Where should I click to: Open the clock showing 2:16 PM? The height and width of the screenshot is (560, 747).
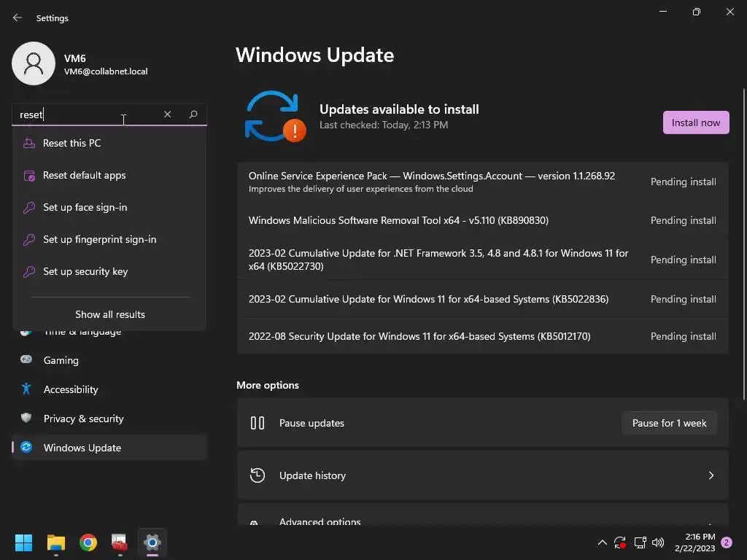pyautogui.click(x=695, y=542)
